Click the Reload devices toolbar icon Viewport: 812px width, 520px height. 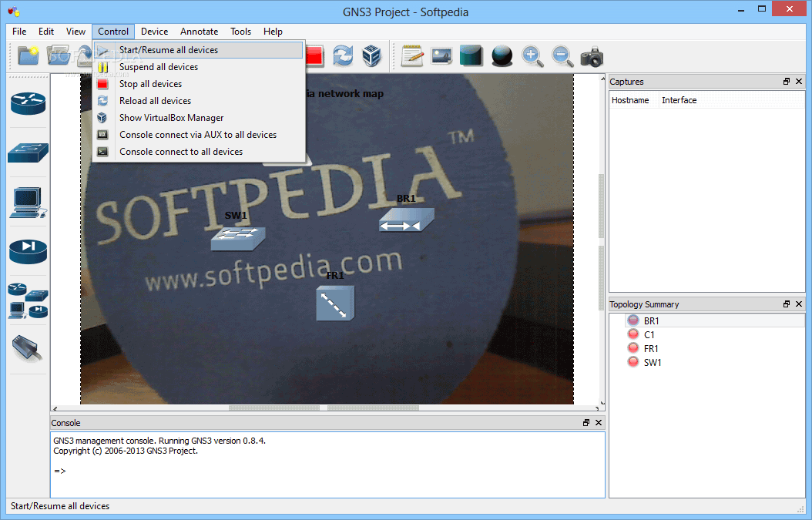click(343, 56)
